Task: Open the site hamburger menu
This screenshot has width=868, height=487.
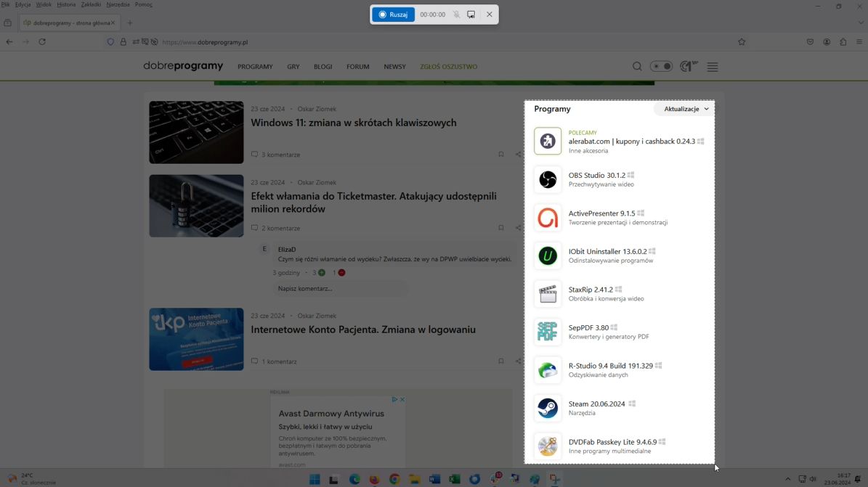Action: 712,66
